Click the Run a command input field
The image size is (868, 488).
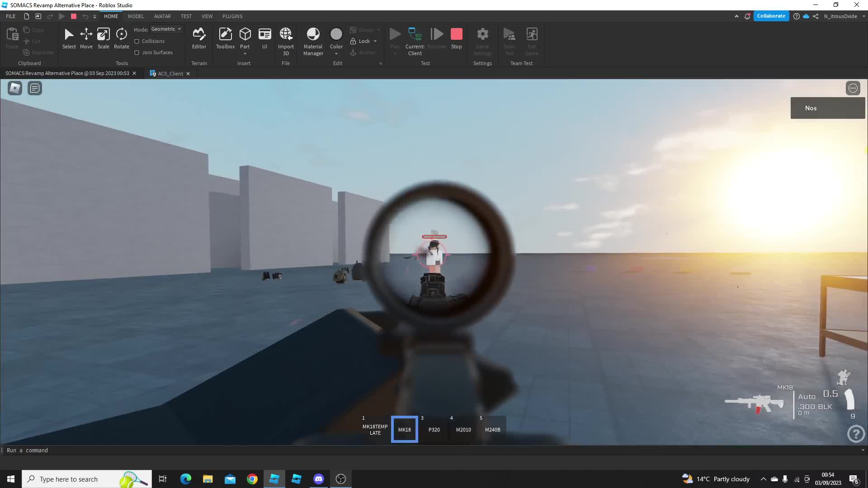90,450
